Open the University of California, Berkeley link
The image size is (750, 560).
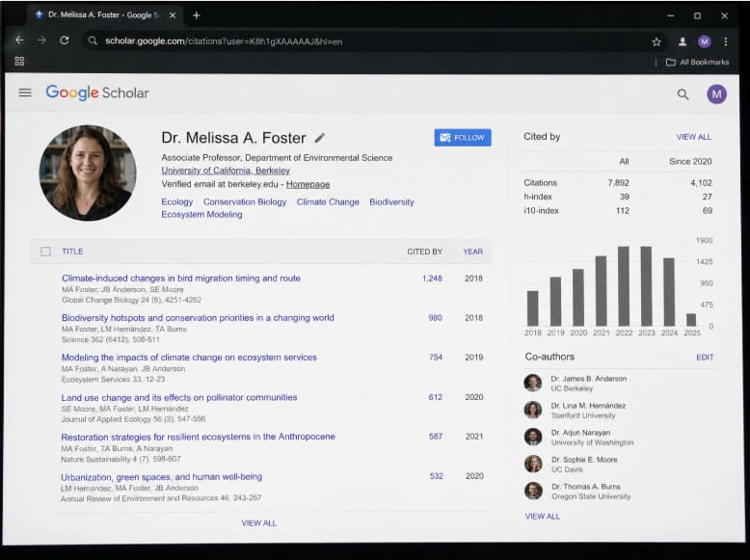coord(226,171)
